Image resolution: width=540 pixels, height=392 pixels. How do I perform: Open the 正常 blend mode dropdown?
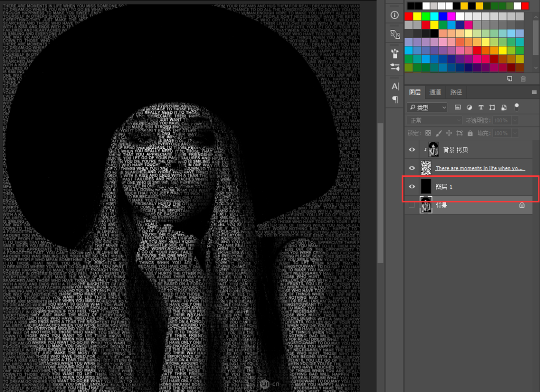pos(434,120)
